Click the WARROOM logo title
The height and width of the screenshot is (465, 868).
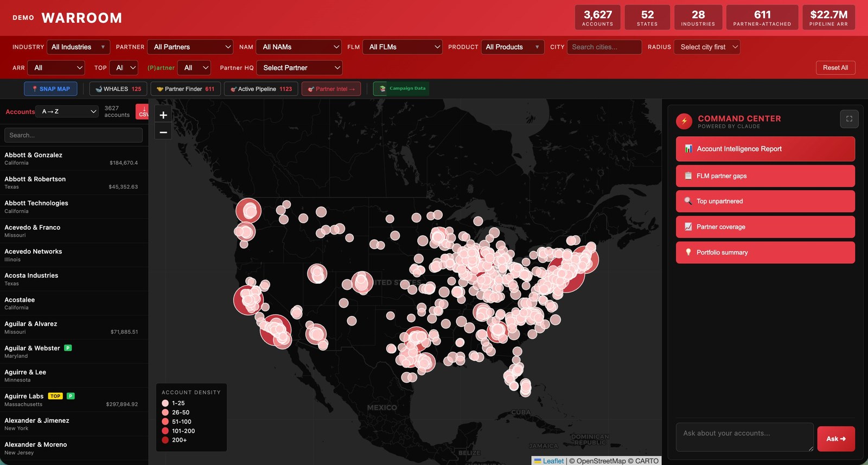coord(81,18)
